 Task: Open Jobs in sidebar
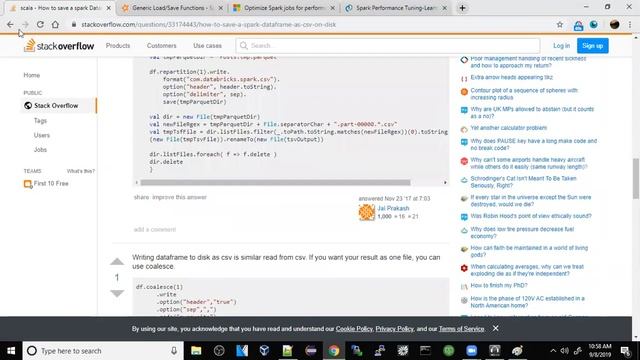coord(40,150)
